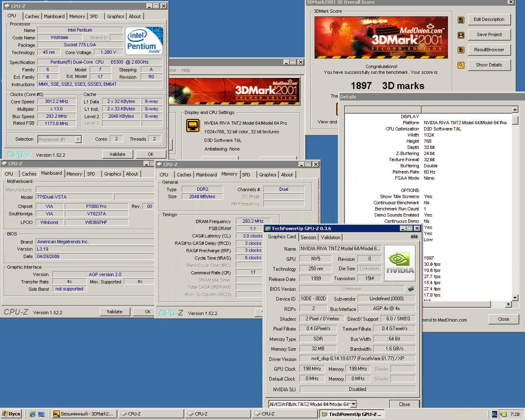Open Graphics tab in memory CPU-Z window

point(268,175)
